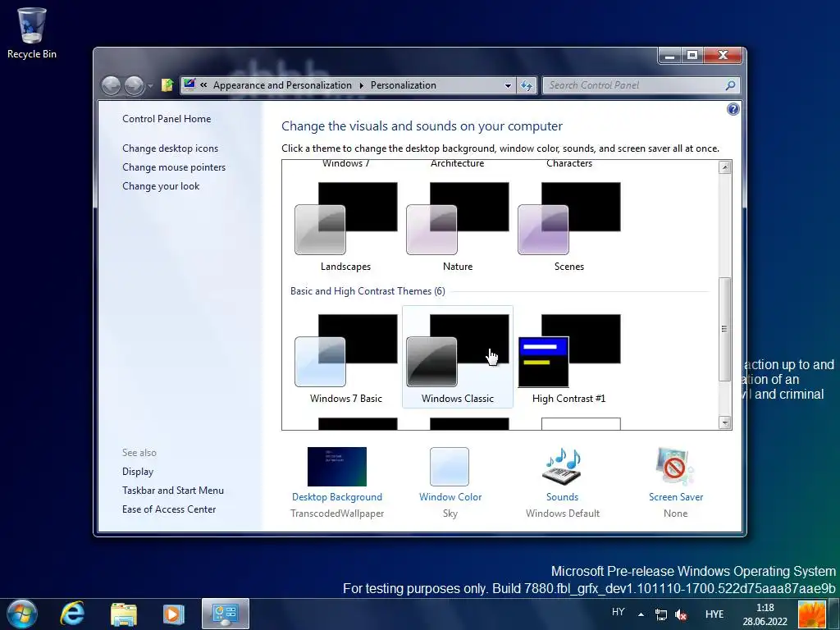This screenshot has width=840, height=630.
Task: Click the HY language indicator
Action: tap(619, 612)
